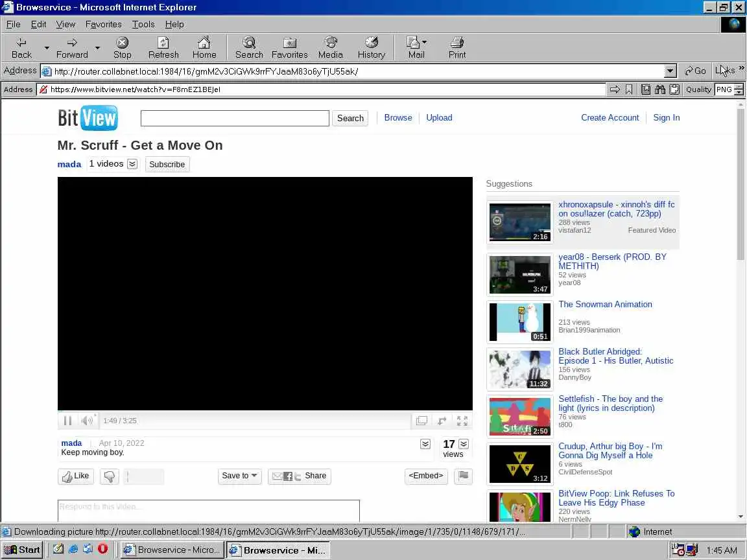Click the Browservice bookmark icon
This screenshot has width=747, height=560.
point(629,89)
